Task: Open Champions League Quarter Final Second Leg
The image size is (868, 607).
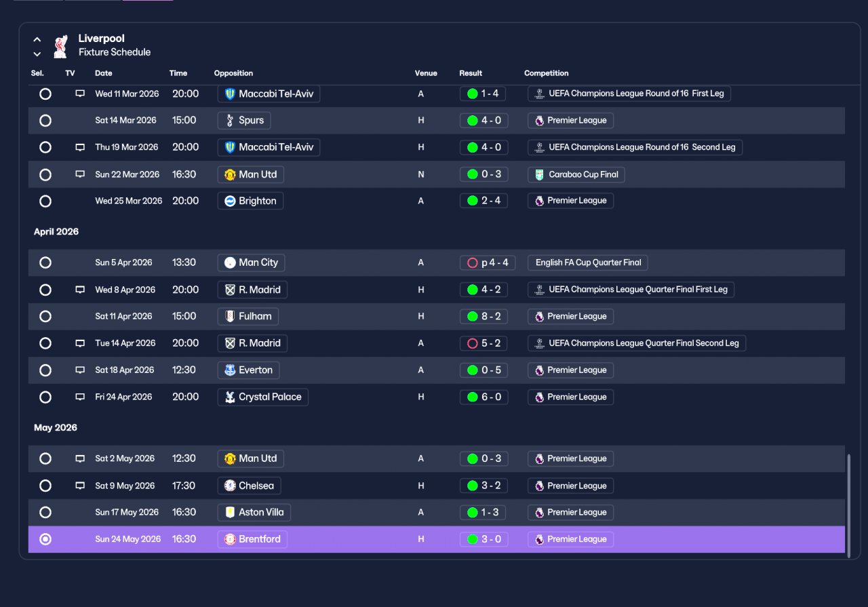Action: tap(637, 343)
